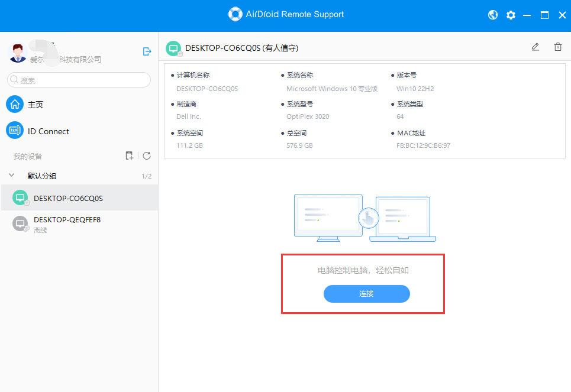Click the 576.9 GB total space value
Screen dimensions: 571x392
300,145
